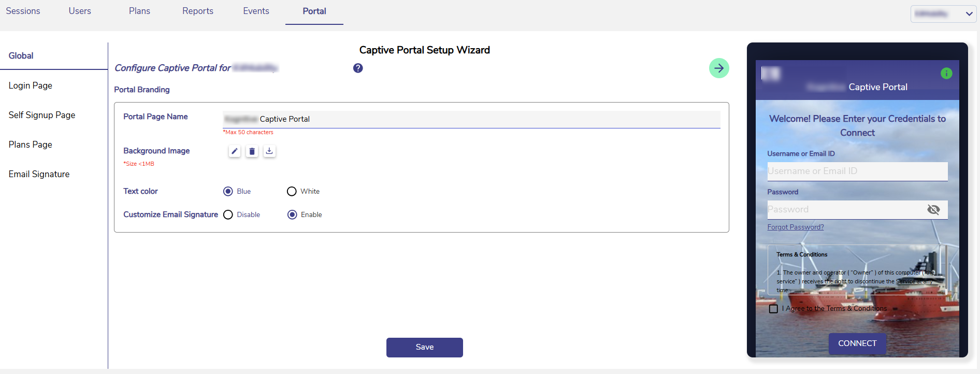Switch to the Reports tab
Viewport: 980px width, 374px height.
[x=198, y=11]
